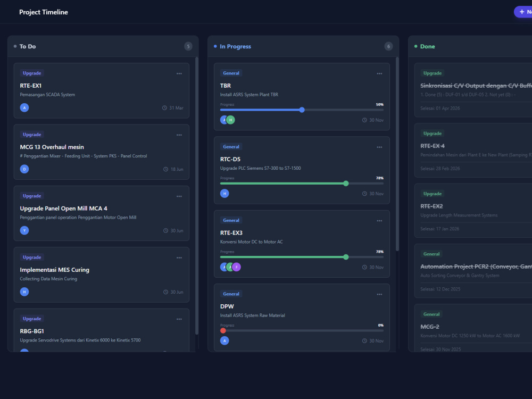The height and width of the screenshot is (399, 532).
Task: Open ellipsis menu on RTC-D5 card
Action: pyautogui.click(x=379, y=147)
